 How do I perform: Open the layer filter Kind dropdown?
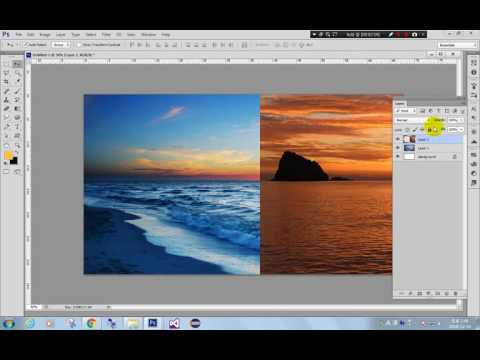405,110
